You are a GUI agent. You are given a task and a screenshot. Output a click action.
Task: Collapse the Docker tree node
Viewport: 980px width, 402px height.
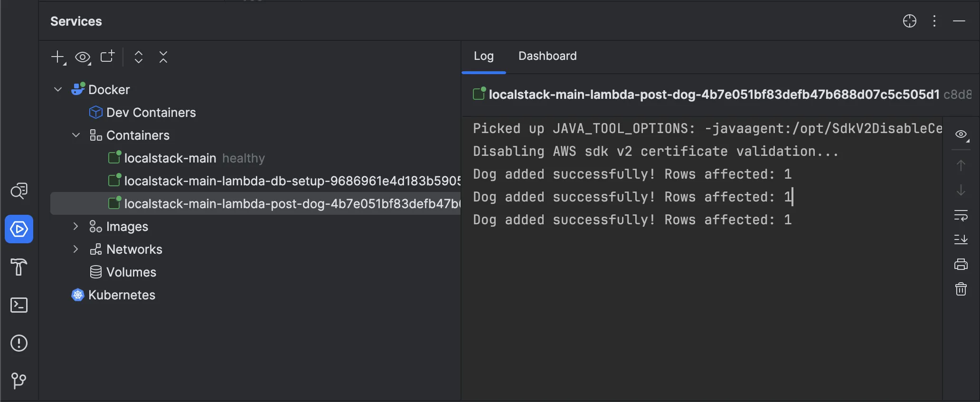(x=58, y=89)
